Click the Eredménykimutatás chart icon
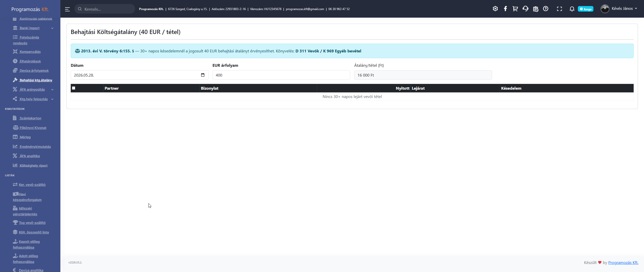 click(15, 147)
